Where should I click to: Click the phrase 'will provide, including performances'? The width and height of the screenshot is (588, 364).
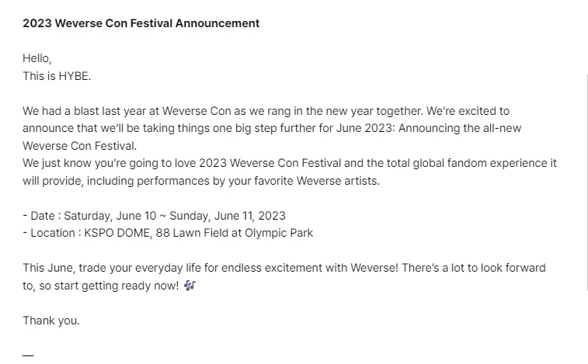point(116,181)
